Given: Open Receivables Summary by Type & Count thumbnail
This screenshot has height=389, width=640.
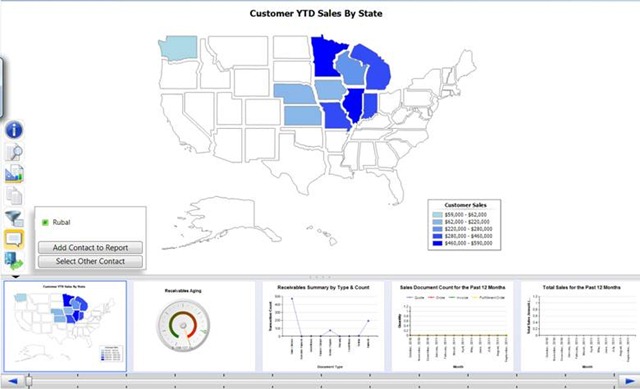Looking at the screenshot, I should (323, 326).
